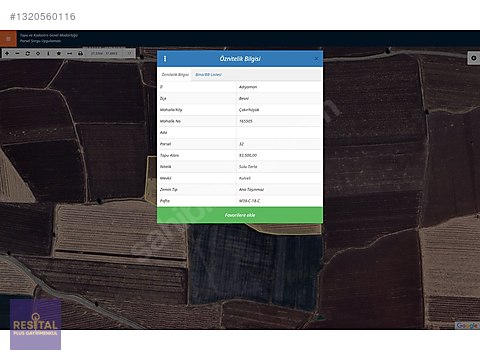Open the orange hamburger menu
480x360 pixels.
pos(8,39)
